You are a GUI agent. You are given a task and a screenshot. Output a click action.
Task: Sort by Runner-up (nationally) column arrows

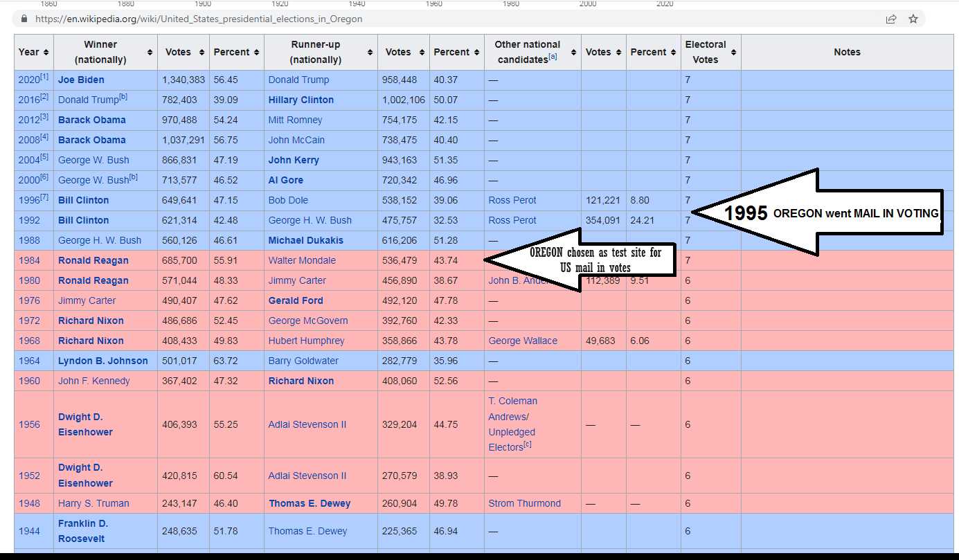coord(370,53)
